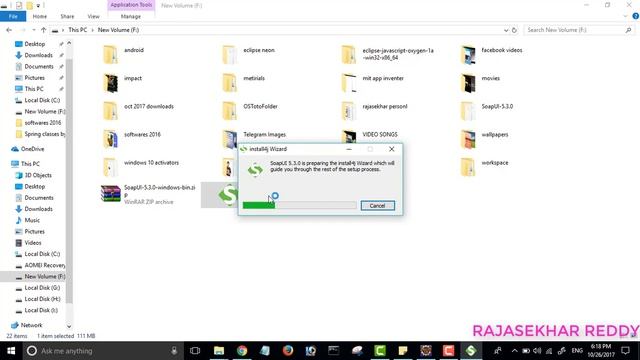Screen dimensions: 640x360
Task: Open File Explorer taskbar icon
Action: (x=219, y=351)
